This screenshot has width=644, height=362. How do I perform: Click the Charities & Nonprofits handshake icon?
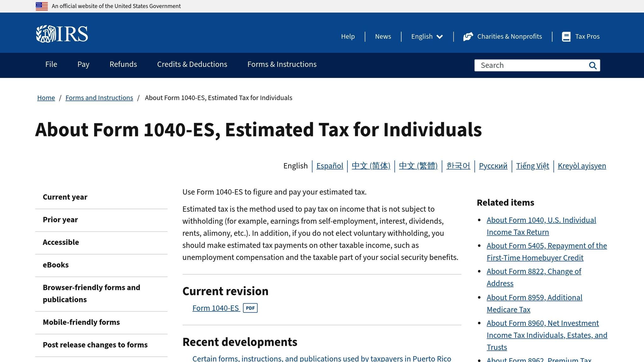468,36
